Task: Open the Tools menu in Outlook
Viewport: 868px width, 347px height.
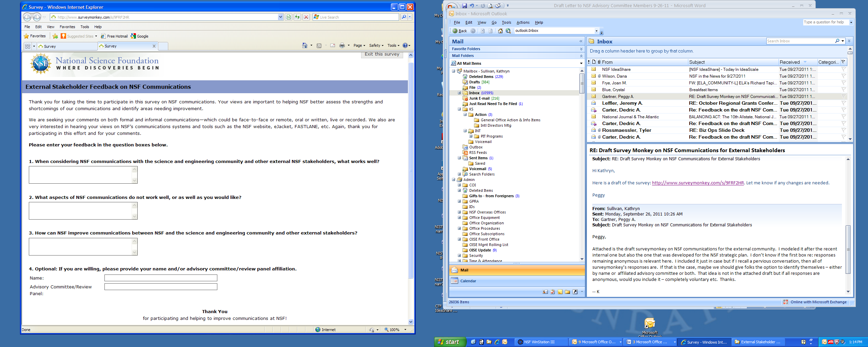Action: (507, 23)
